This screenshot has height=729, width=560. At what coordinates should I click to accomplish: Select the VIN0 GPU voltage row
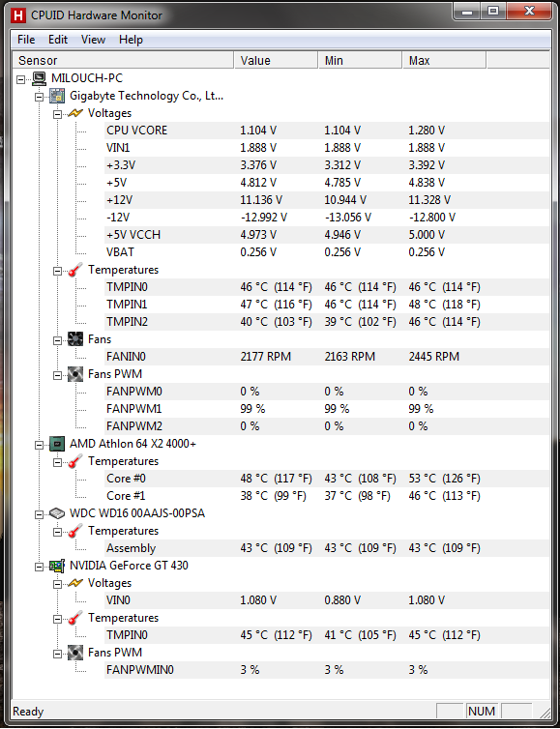coord(327,600)
